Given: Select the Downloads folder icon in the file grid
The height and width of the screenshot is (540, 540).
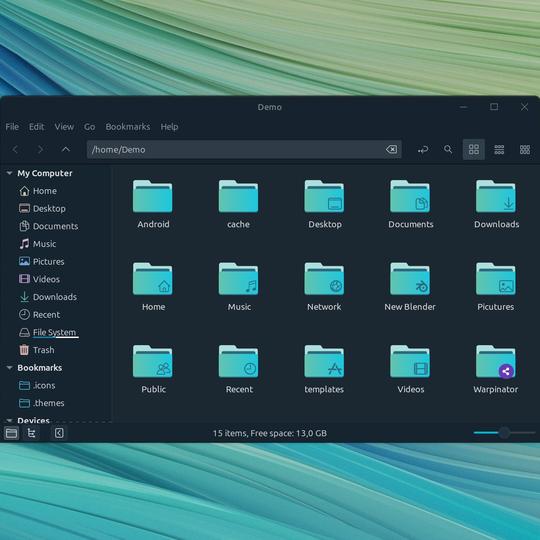Looking at the screenshot, I should [496, 196].
